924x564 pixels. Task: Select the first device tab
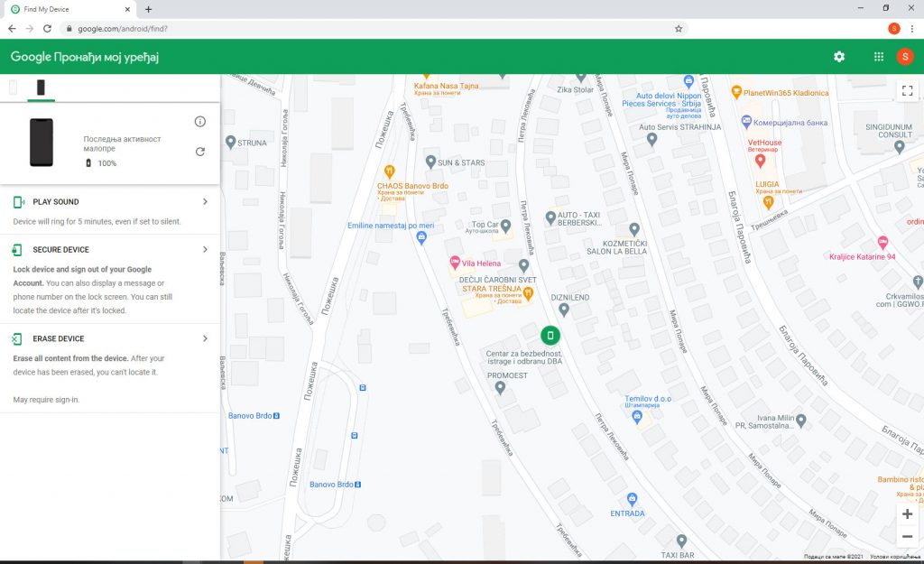tap(14, 88)
